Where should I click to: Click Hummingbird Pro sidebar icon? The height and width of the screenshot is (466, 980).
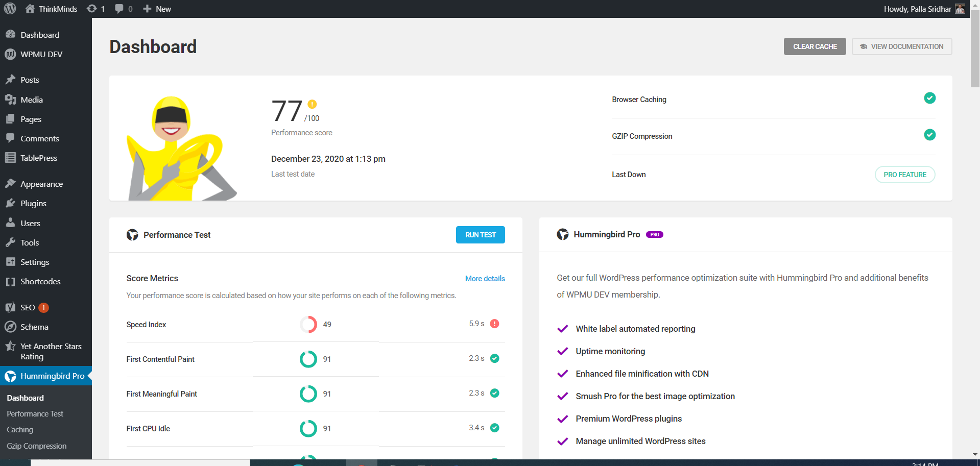10,376
